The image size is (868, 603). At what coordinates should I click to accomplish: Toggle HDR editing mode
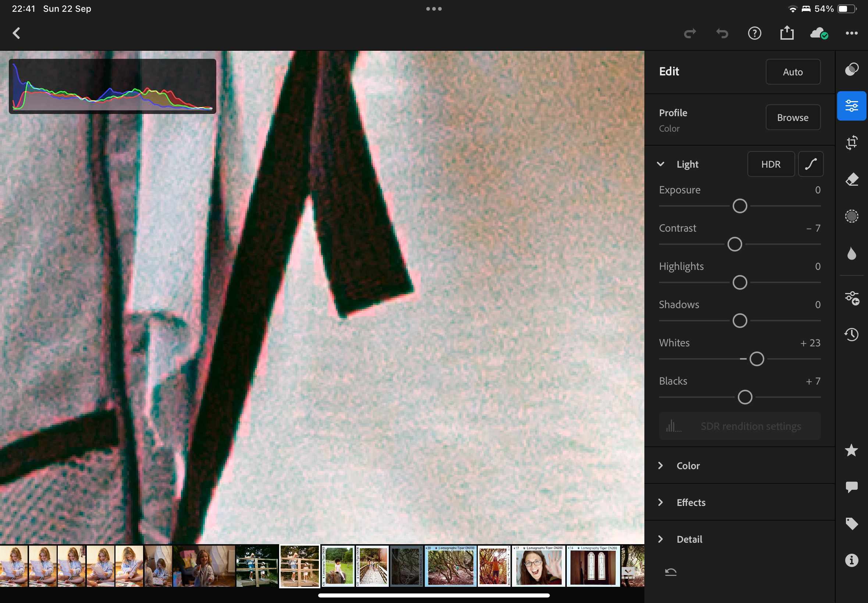point(771,164)
